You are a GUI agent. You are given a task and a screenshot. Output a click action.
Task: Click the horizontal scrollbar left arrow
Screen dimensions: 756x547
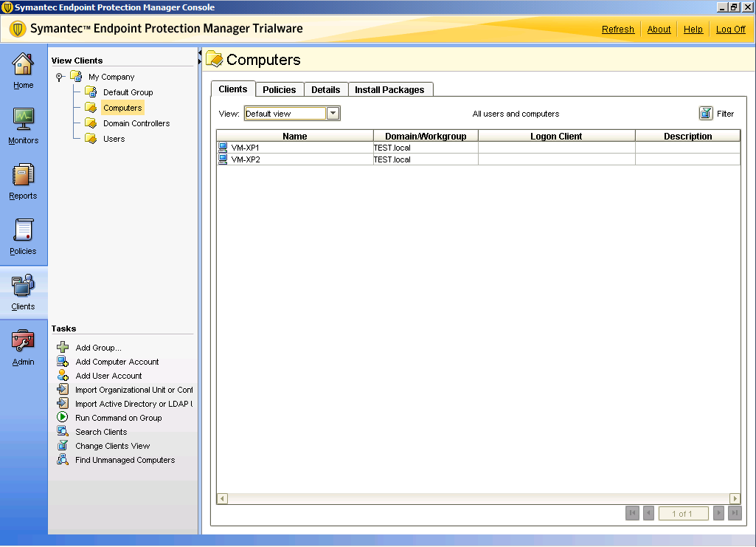(x=222, y=498)
